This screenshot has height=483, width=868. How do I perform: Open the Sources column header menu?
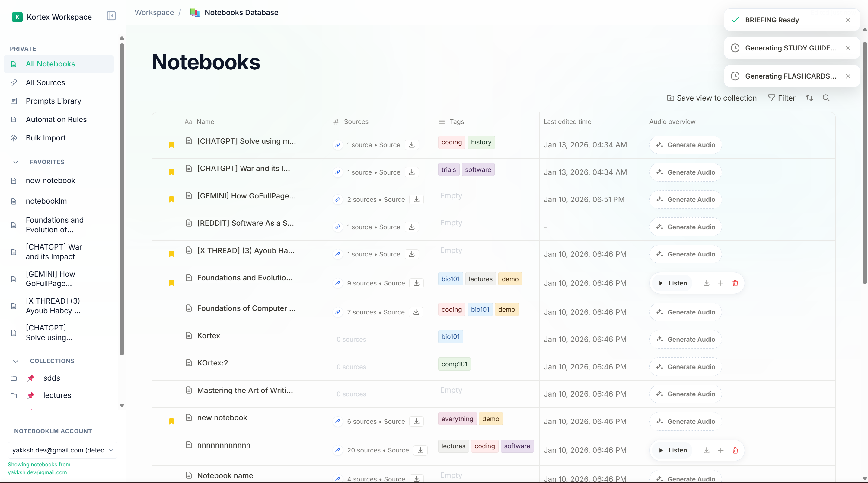(x=381, y=121)
